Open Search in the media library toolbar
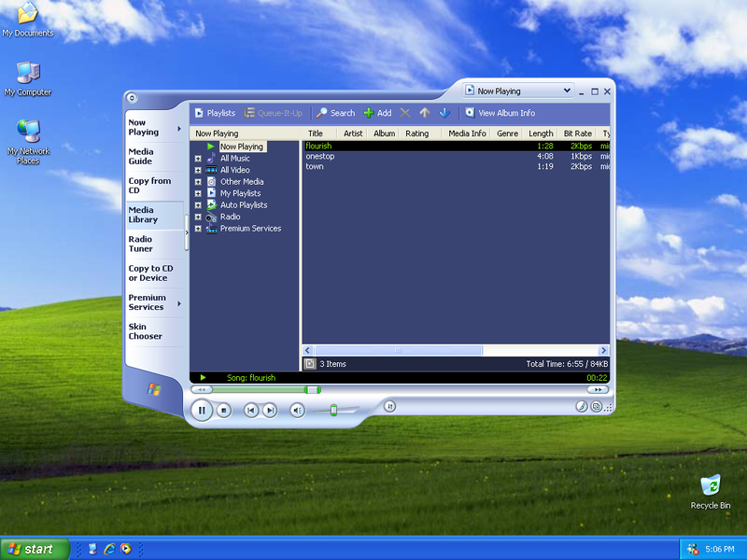Screen dimensions: 747x560 (x=336, y=113)
